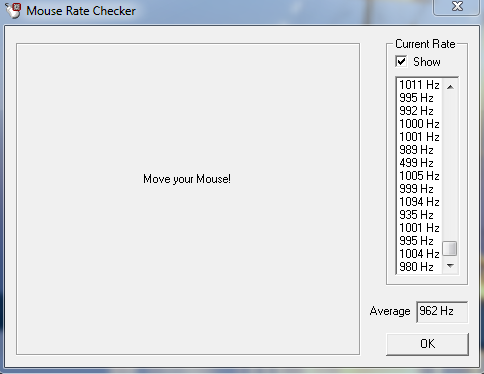This screenshot has width=484, height=374.
Task: Select the 1005 Hz list entry
Action: [419, 176]
